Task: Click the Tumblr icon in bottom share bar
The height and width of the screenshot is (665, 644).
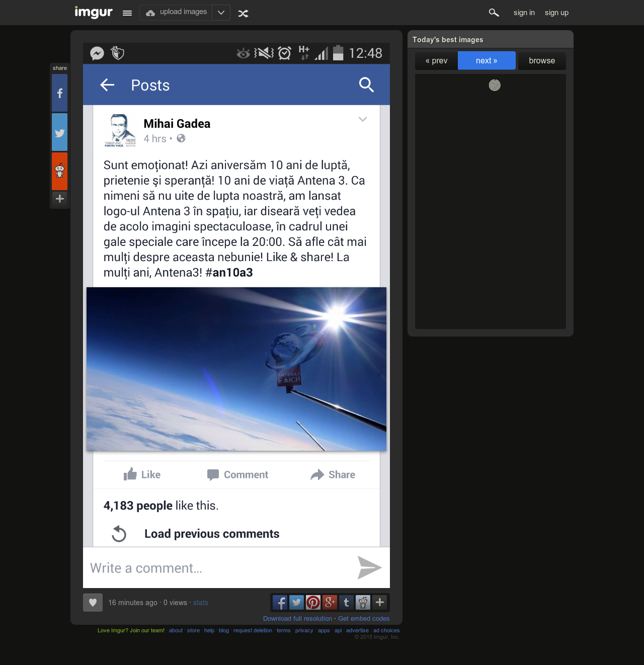Action: pyautogui.click(x=346, y=602)
